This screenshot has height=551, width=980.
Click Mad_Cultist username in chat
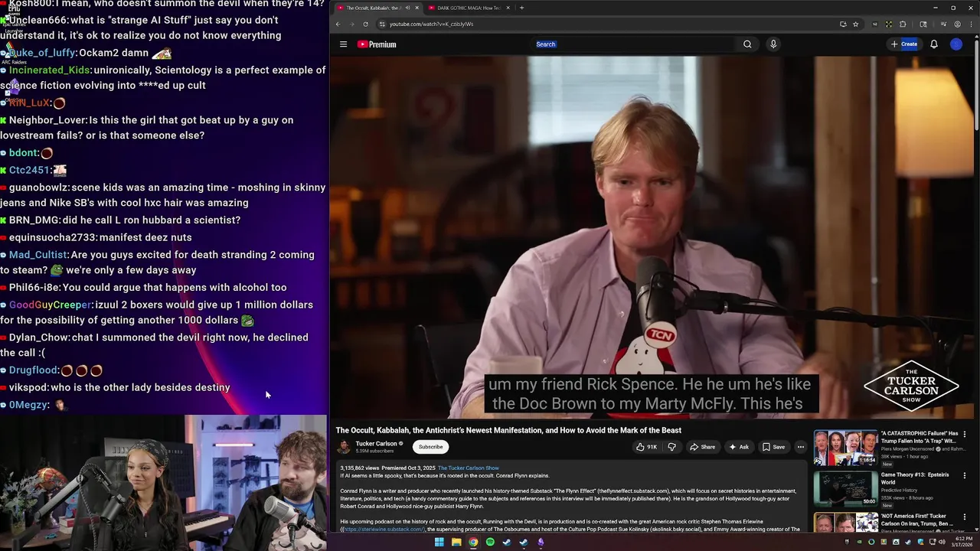(38, 255)
